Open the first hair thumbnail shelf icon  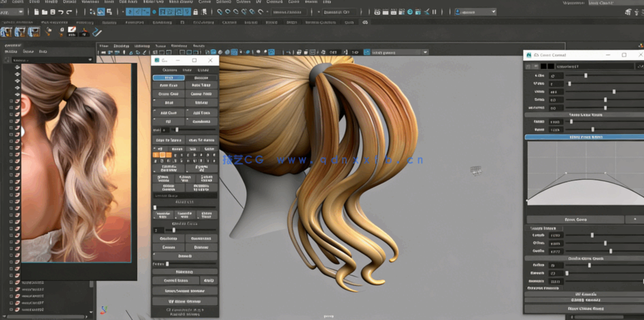tap(7, 31)
